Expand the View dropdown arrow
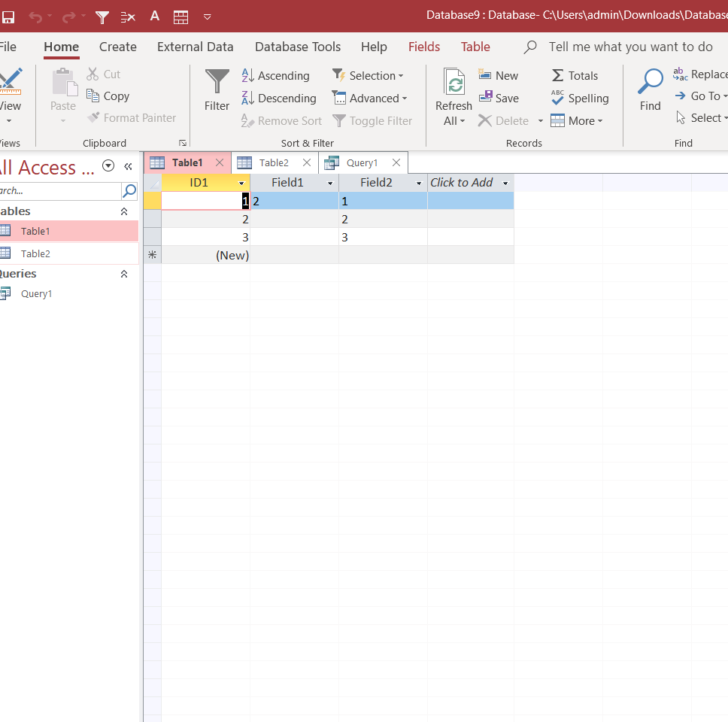This screenshot has width=728, height=722. 9,121
